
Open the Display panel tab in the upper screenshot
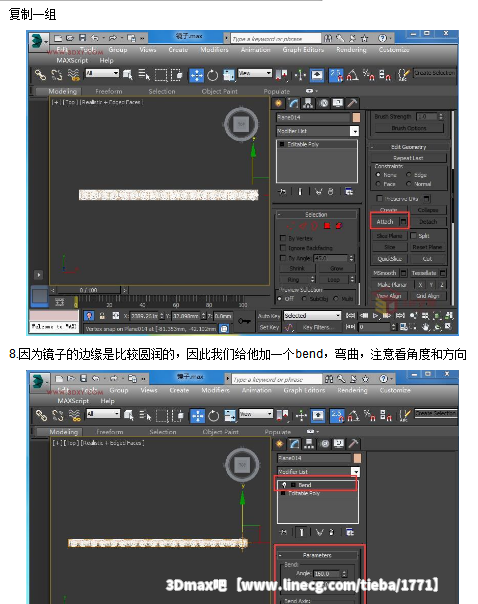pos(338,103)
